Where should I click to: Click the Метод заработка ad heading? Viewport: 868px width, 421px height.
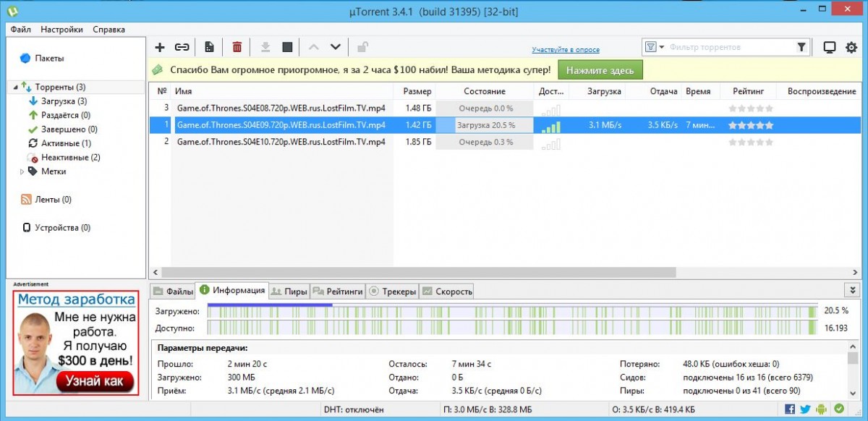77,299
